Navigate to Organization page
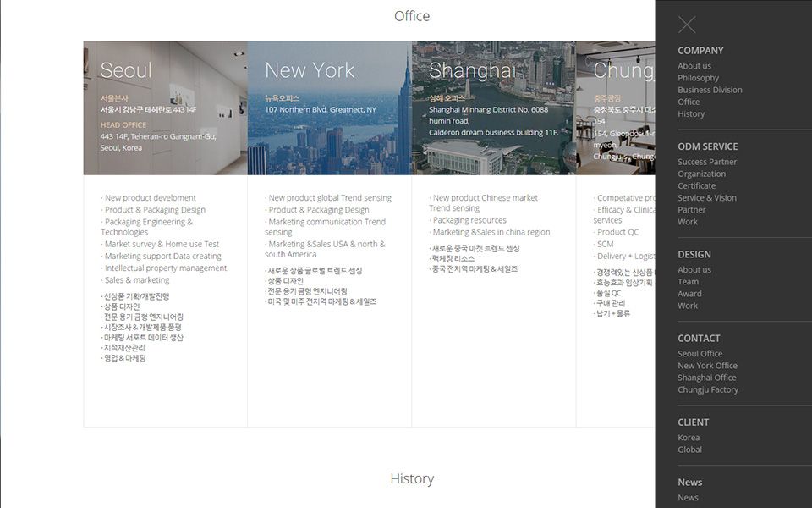 701,174
